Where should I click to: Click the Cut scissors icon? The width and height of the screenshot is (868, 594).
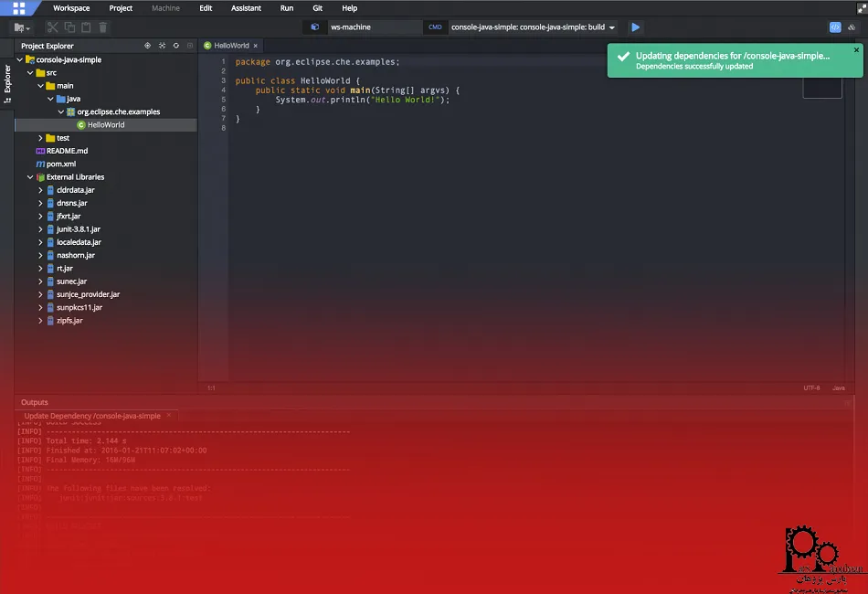[53, 27]
